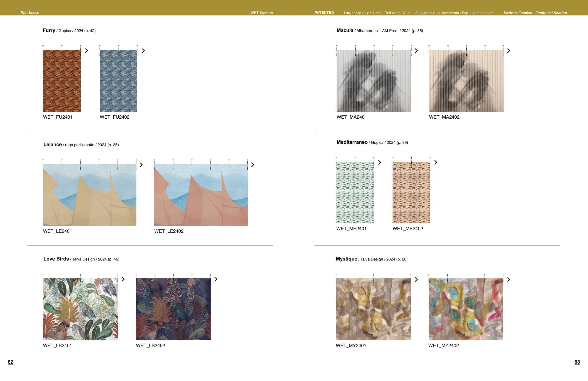Click the chevron next to WET_ME2402

436,162
